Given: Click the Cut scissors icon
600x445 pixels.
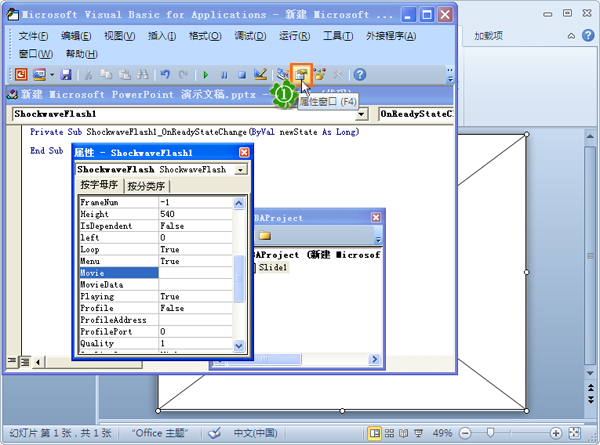Looking at the screenshot, I should click(88, 74).
